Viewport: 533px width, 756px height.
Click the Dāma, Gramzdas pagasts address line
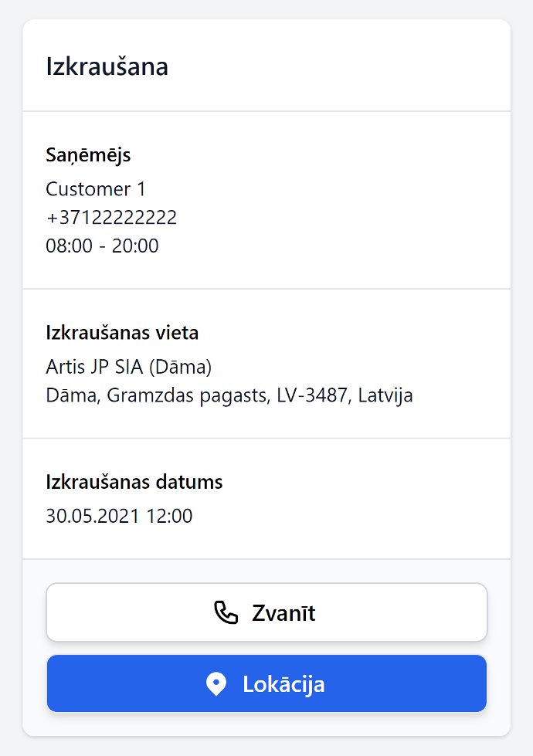pos(229,396)
